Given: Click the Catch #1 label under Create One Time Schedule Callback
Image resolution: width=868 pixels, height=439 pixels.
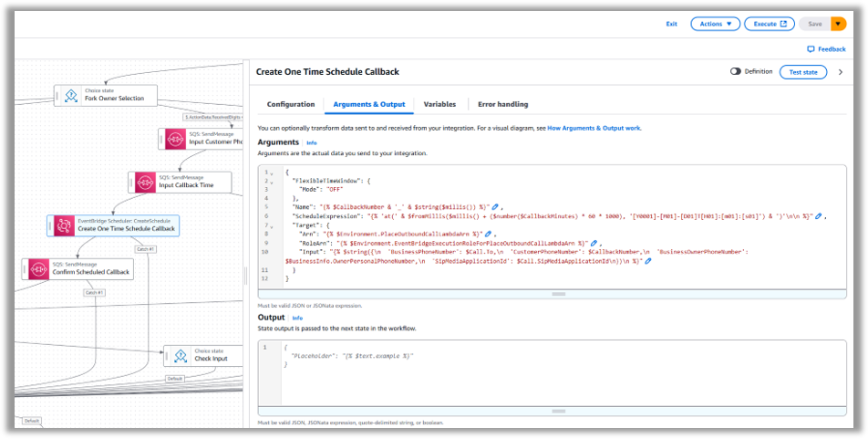Looking at the screenshot, I should [x=145, y=249].
